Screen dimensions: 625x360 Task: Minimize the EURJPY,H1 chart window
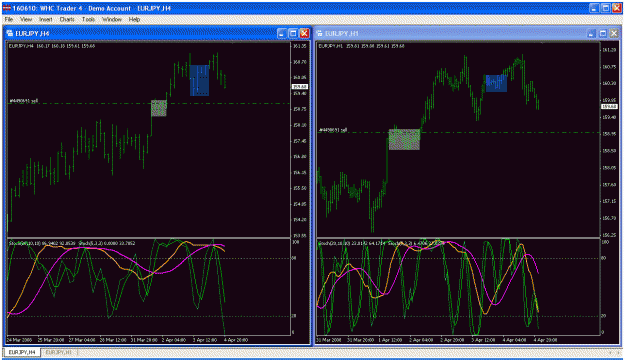[592, 34]
